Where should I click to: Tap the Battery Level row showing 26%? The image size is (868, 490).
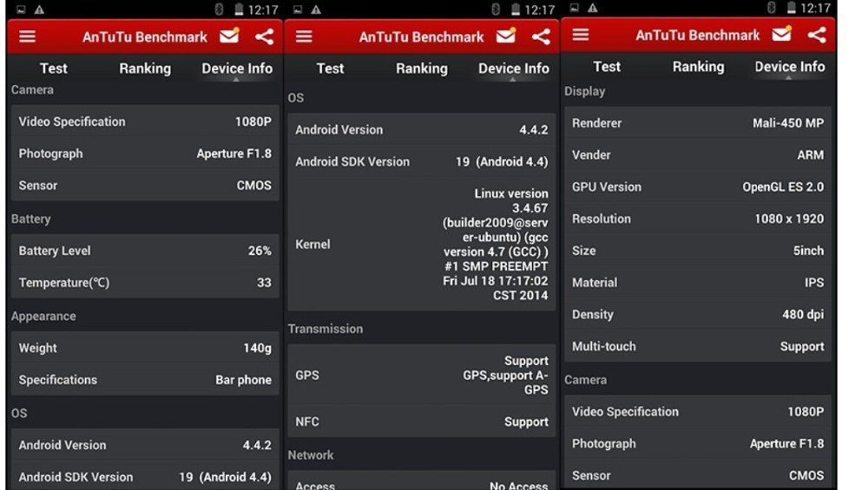(144, 251)
